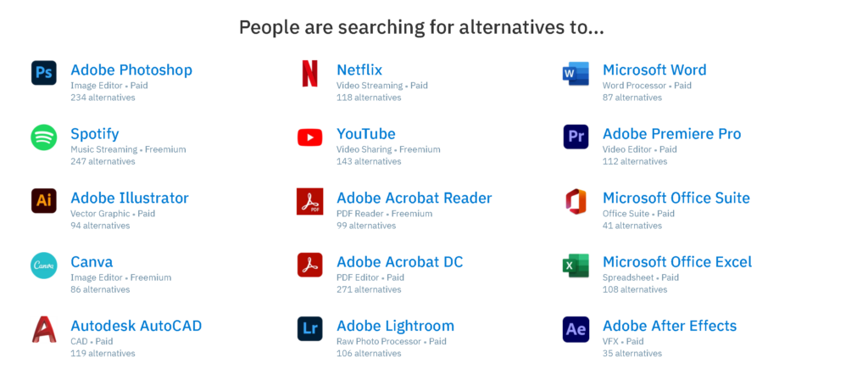Click the red Netflix N icon
Viewport: 868px width, 386px height.
(310, 73)
